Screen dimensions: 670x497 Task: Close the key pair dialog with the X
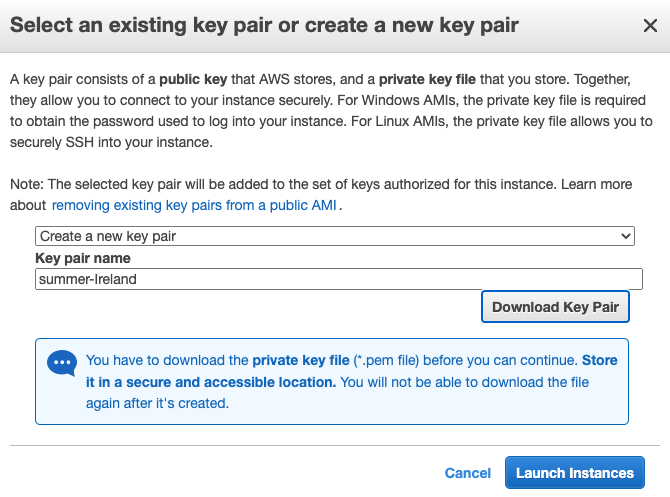coord(650,26)
